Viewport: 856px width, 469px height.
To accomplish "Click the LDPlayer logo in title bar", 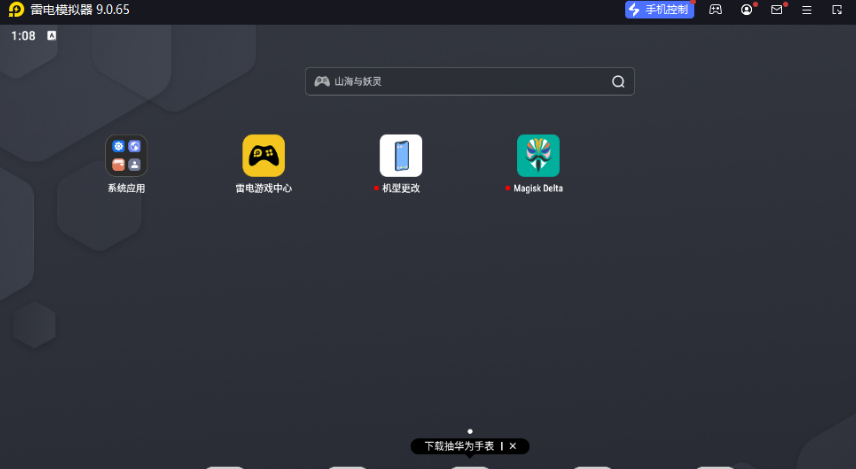I will 15,10.
